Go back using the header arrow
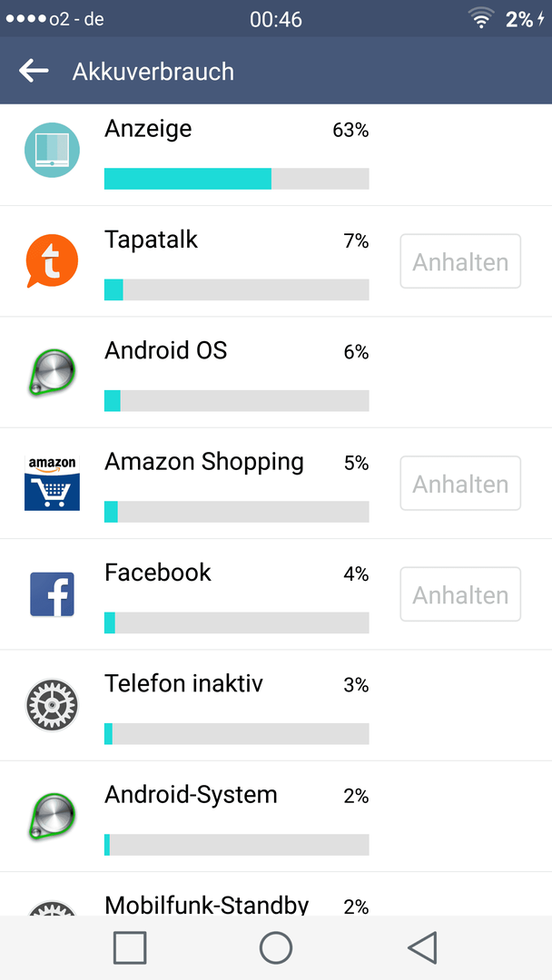Image resolution: width=552 pixels, height=980 pixels. [34, 71]
